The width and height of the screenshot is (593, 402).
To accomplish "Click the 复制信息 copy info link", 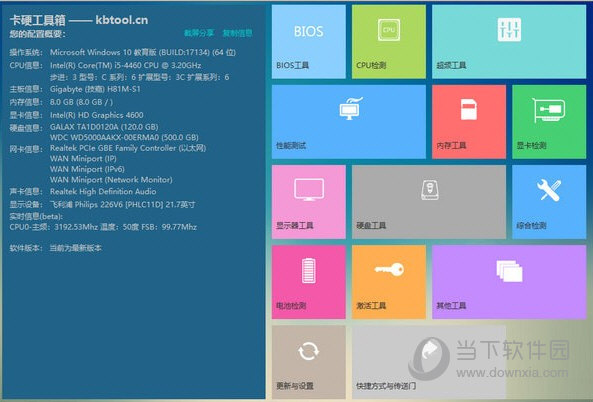I will [237, 33].
